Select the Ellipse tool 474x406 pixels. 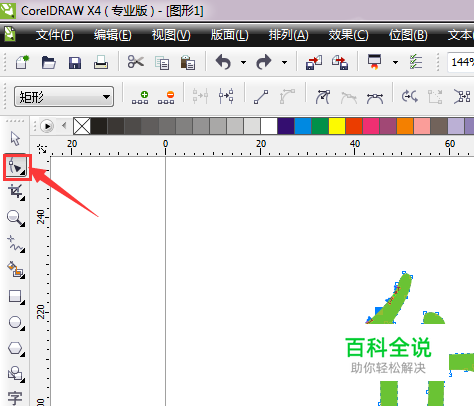[16, 323]
